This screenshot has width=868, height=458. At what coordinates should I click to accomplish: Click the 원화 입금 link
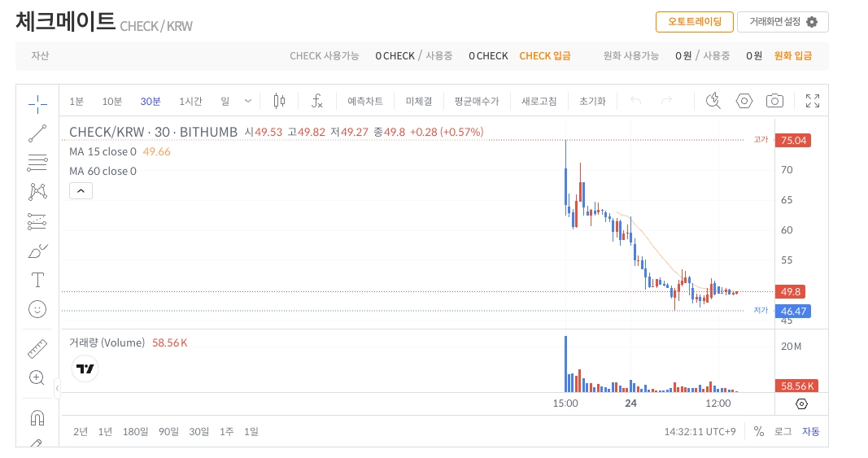pyautogui.click(x=792, y=56)
